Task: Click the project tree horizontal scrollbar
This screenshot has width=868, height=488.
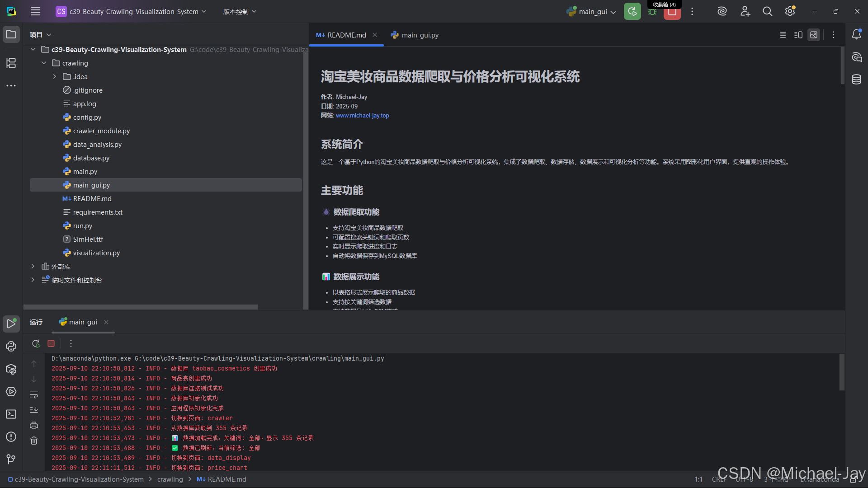Action: (141, 307)
